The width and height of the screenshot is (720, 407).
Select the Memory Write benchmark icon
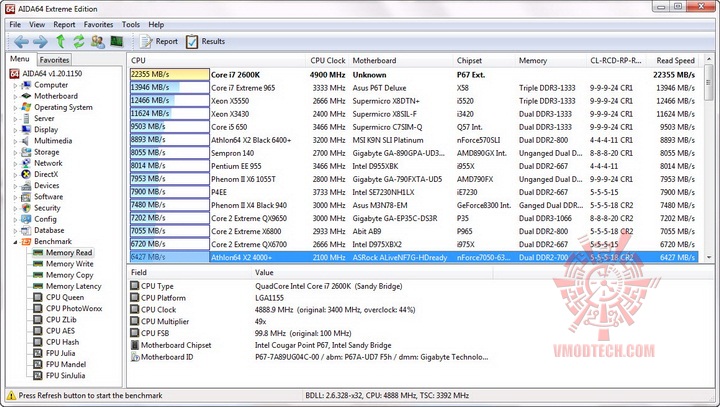click(38, 264)
